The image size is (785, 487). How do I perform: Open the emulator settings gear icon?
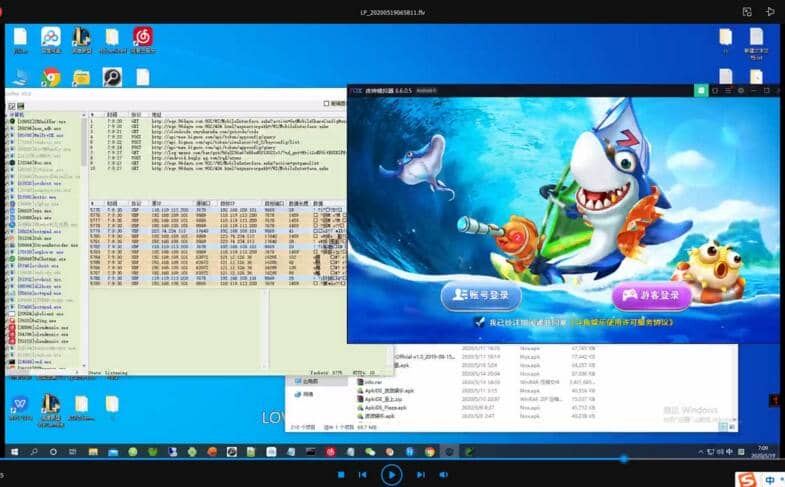tap(741, 91)
